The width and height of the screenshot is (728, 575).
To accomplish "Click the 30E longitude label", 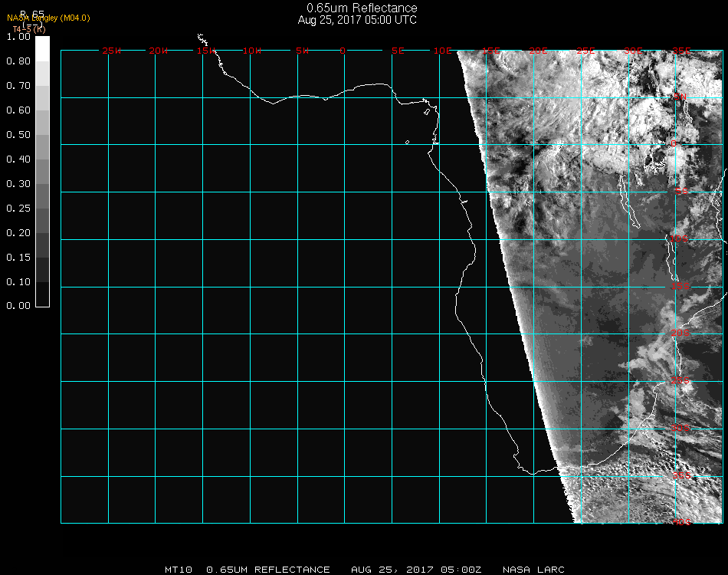I will click(632, 51).
